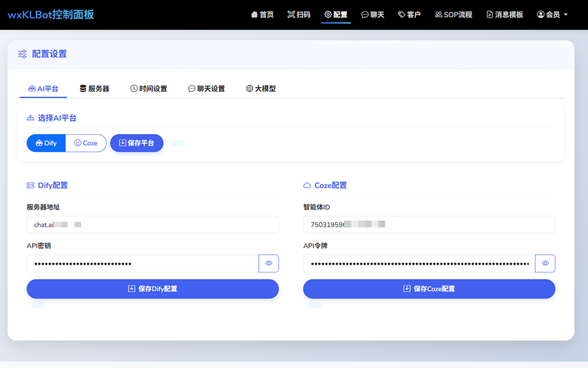Click the 服务器地址 input field
Image resolution: width=588 pixels, height=368 pixels.
(153, 225)
